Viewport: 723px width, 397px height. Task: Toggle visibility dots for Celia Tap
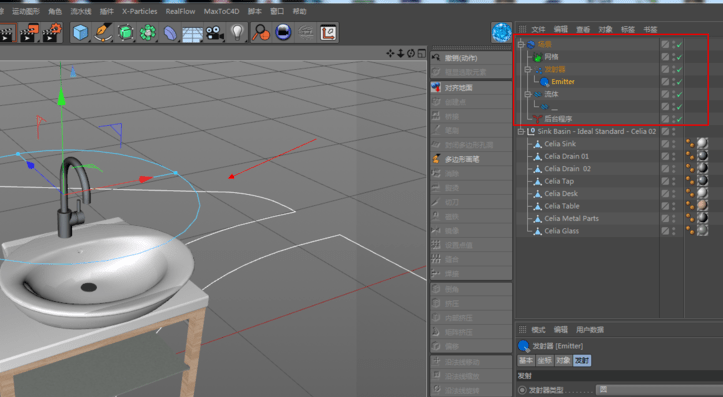pos(674,181)
